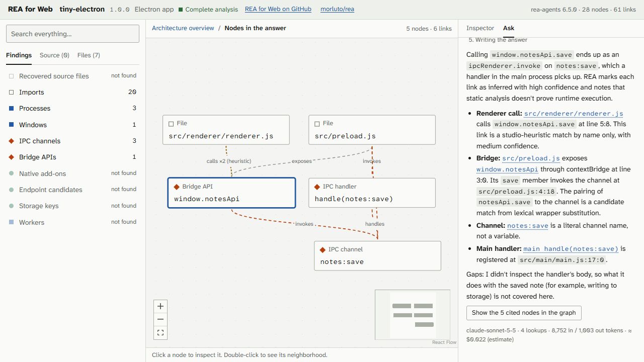The image size is (644, 362).
Task: Click the Storage keys circle icon
Action: [12, 206]
